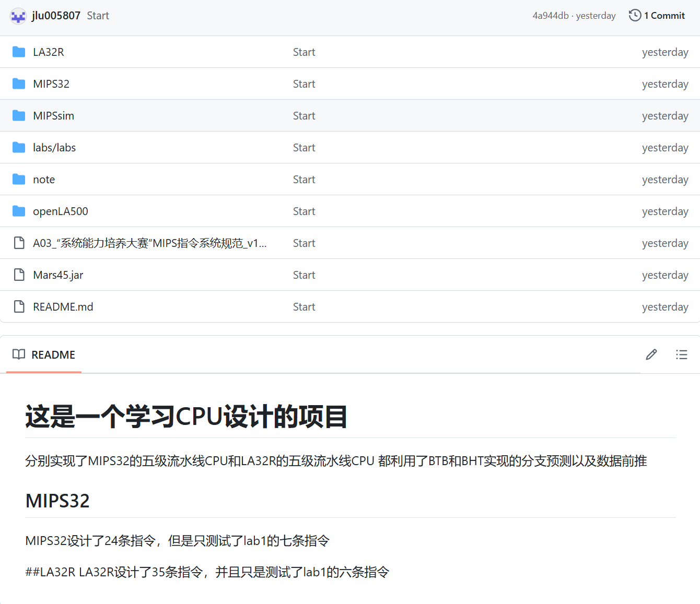The image size is (700, 604).
Task: Click the note folder icon
Action: pyautogui.click(x=19, y=179)
